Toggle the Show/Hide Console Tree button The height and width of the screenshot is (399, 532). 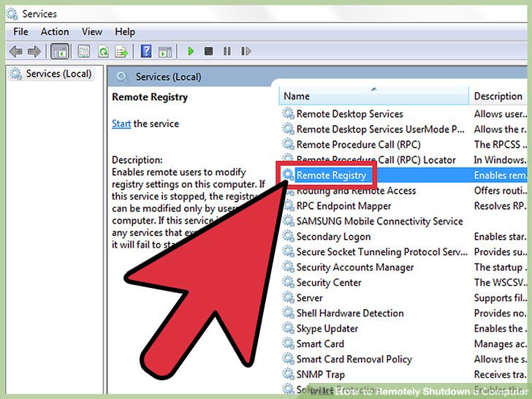click(60, 52)
